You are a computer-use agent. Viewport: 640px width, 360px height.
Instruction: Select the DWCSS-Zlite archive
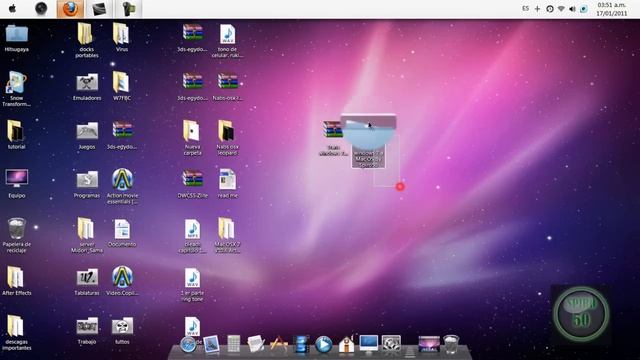(192, 184)
